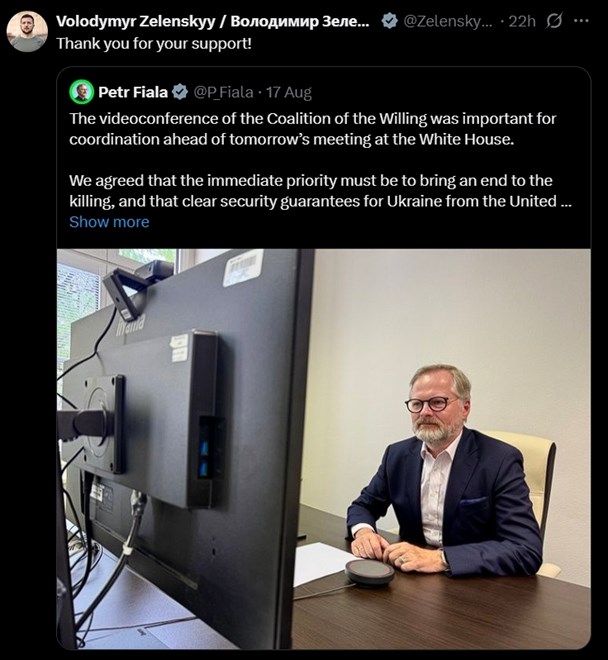This screenshot has width=608, height=660.
Task: Expand quoted post with Show more
Action: [x=109, y=222]
